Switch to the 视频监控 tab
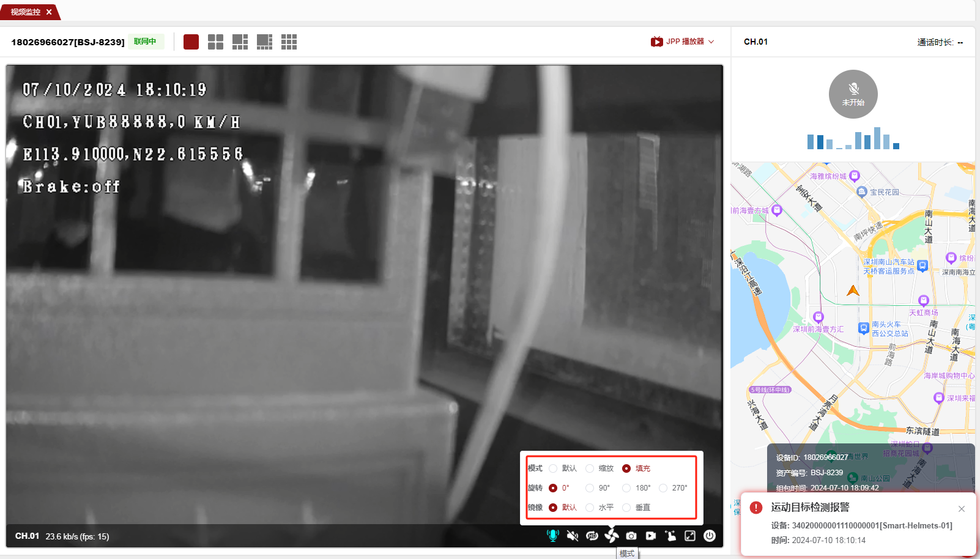Image resolution: width=980 pixels, height=559 pixels. click(x=26, y=12)
